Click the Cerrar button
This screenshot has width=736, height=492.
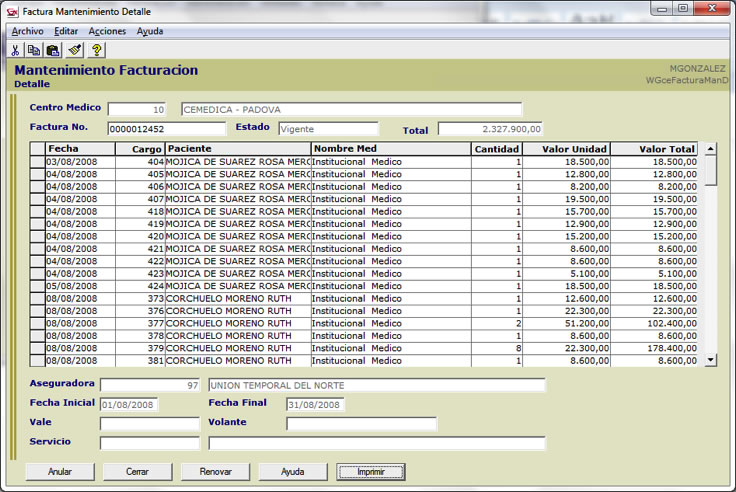138,472
